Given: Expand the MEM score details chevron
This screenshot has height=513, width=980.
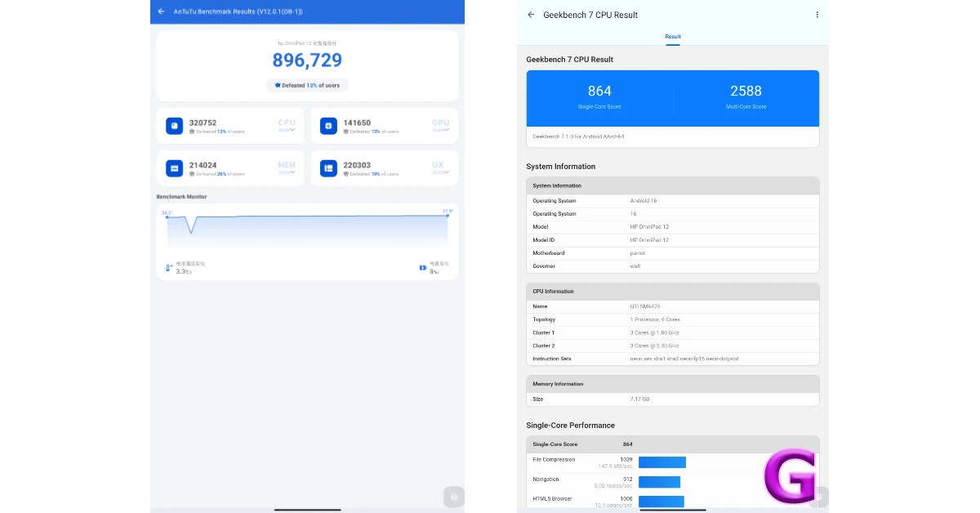Looking at the screenshot, I should [x=292, y=172].
